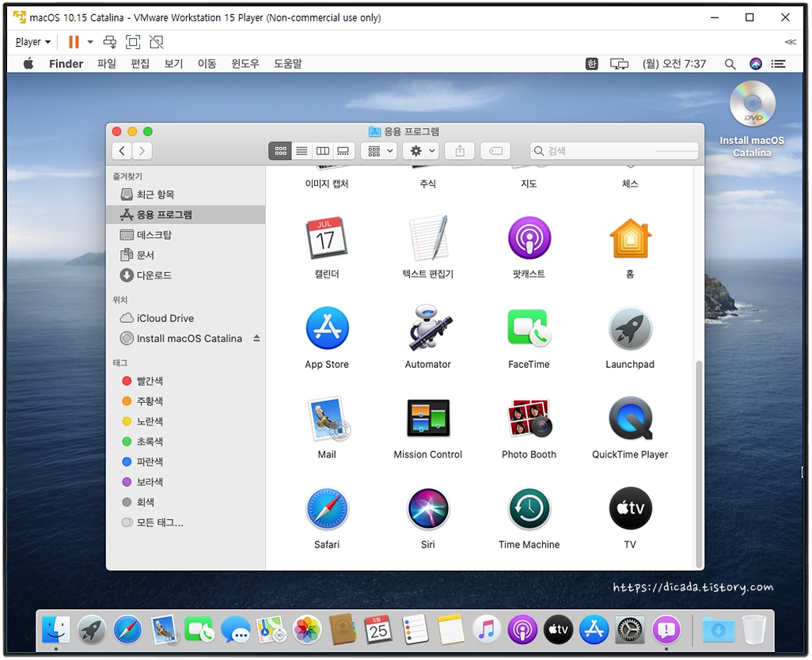Open the Home (홈) app icon
This screenshot has height=660, width=812.
(630, 239)
